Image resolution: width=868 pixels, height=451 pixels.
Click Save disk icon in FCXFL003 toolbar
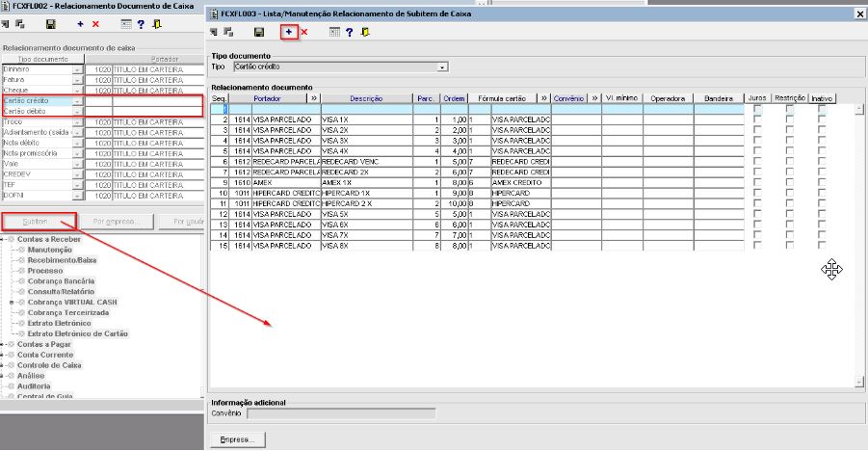coord(258,33)
